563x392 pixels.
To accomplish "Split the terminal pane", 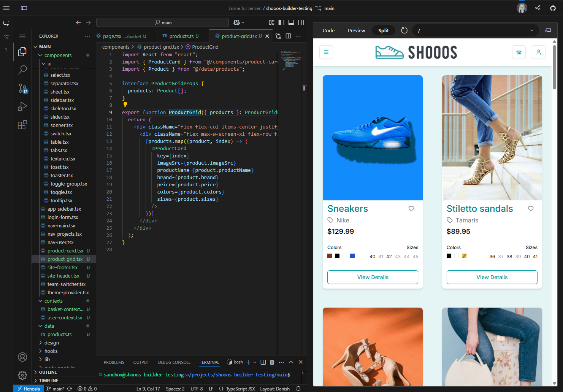I will (x=263, y=362).
